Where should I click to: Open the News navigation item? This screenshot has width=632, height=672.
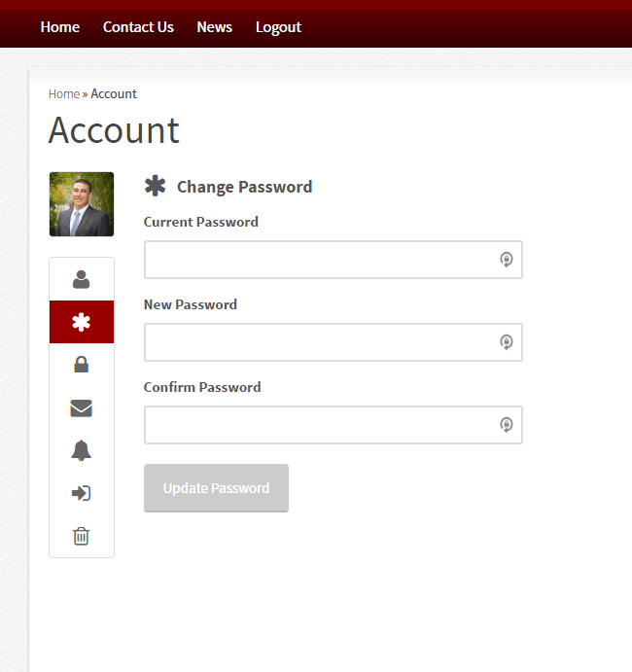pyautogui.click(x=214, y=27)
